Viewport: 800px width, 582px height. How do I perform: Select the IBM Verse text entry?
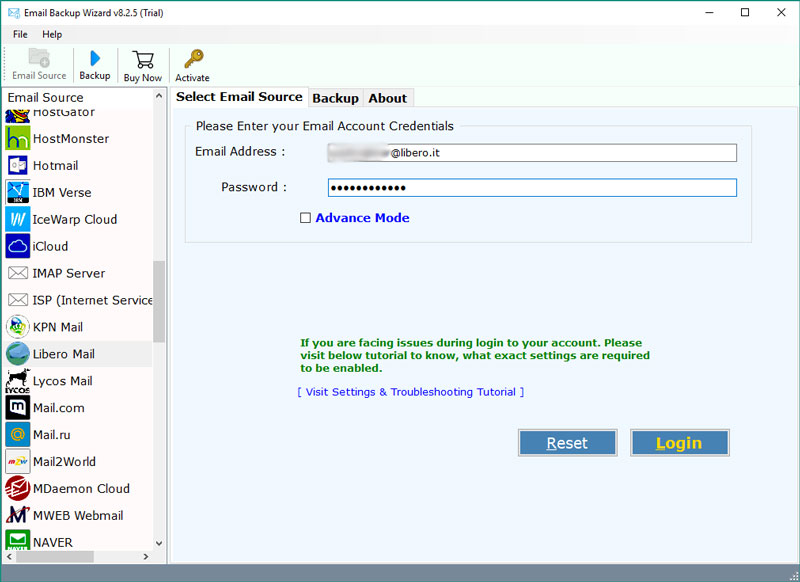point(62,192)
